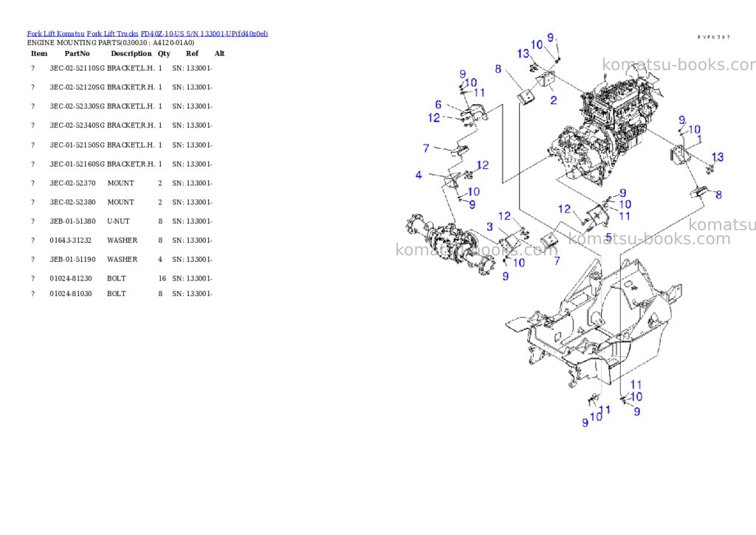
Task: Select part number 3EC-02-52330SG
Action: coord(77,106)
